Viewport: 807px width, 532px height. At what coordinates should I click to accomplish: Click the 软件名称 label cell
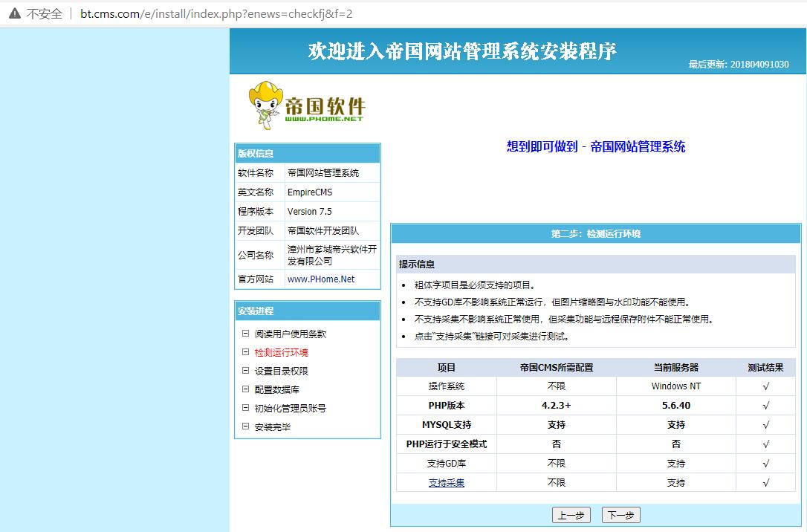point(259,173)
